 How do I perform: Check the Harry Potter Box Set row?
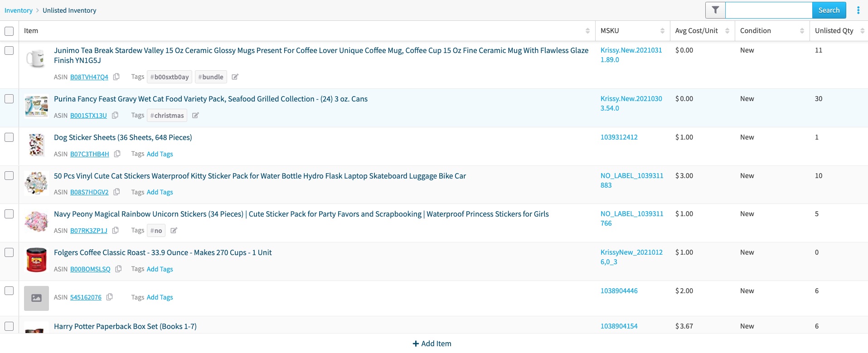click(9, 326)
